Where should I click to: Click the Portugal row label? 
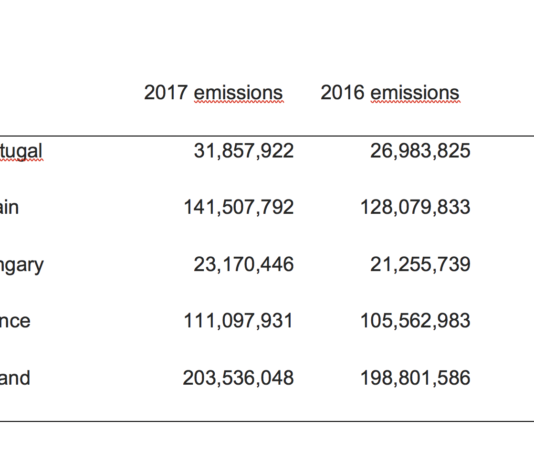(x=21, y=152)
